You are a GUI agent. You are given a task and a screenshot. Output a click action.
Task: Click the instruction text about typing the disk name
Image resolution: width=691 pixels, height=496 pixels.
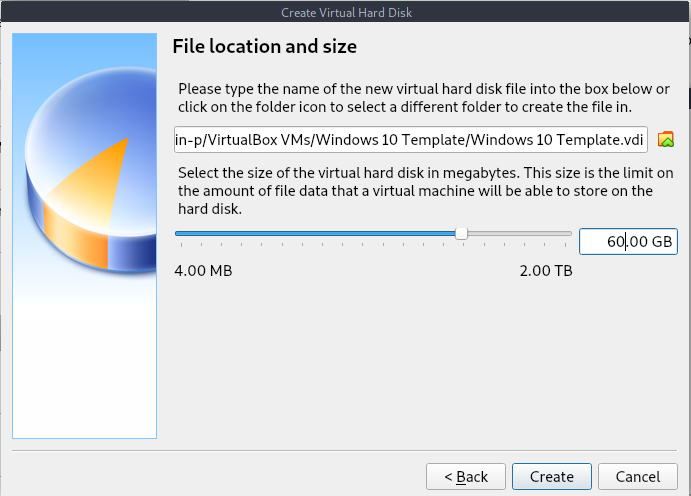[424, 98]
